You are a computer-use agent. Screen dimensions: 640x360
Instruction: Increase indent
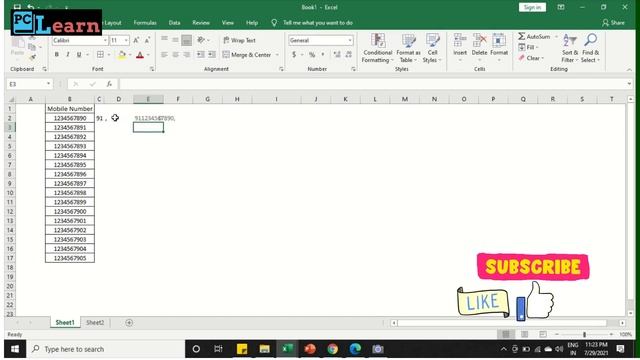[212, 54]
